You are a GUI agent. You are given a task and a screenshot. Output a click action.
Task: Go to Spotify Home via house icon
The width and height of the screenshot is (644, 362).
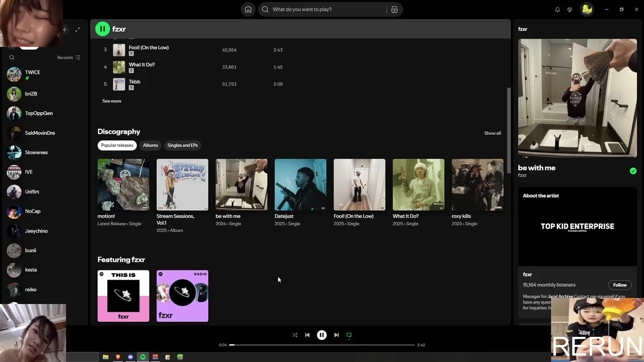pyautogui.click(x=248, y=9)
